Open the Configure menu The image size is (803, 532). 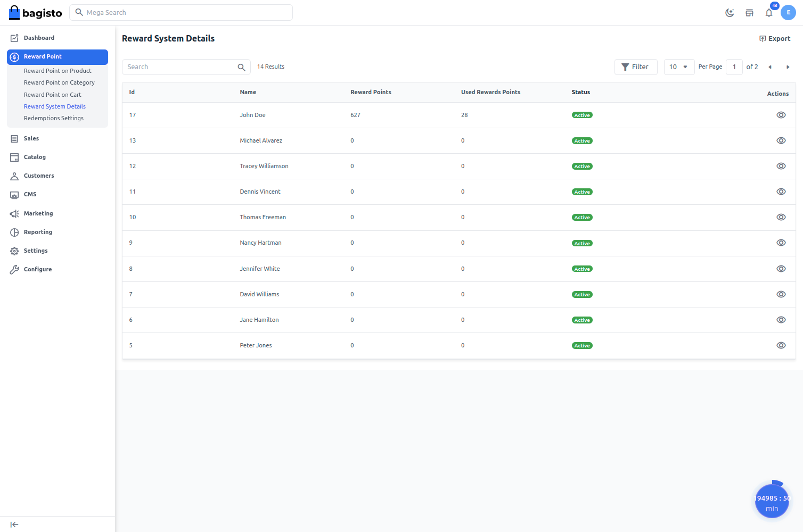(58, 269)
